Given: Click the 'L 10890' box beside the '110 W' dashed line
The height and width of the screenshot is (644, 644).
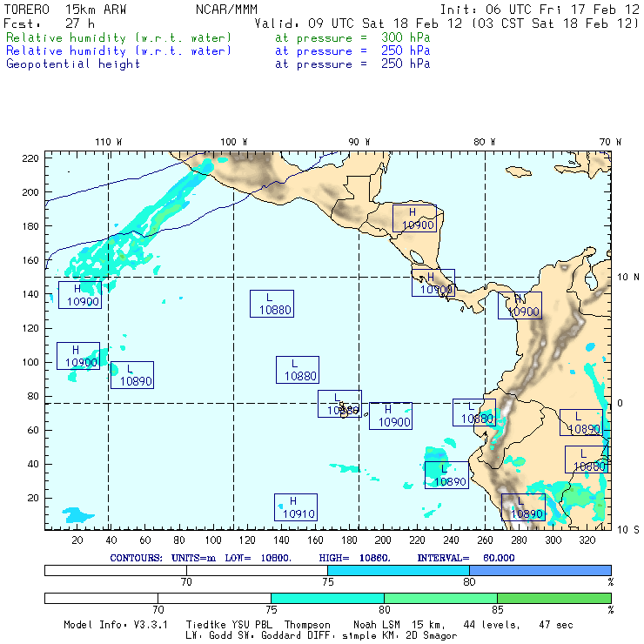Looking at the screenshot, I should point(132,375).
